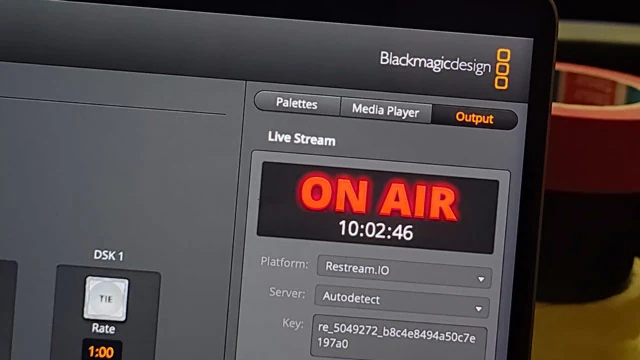The height and width of the screenshot is (360, 640).
Task: Select the Output tab
Action: (474, 118)
